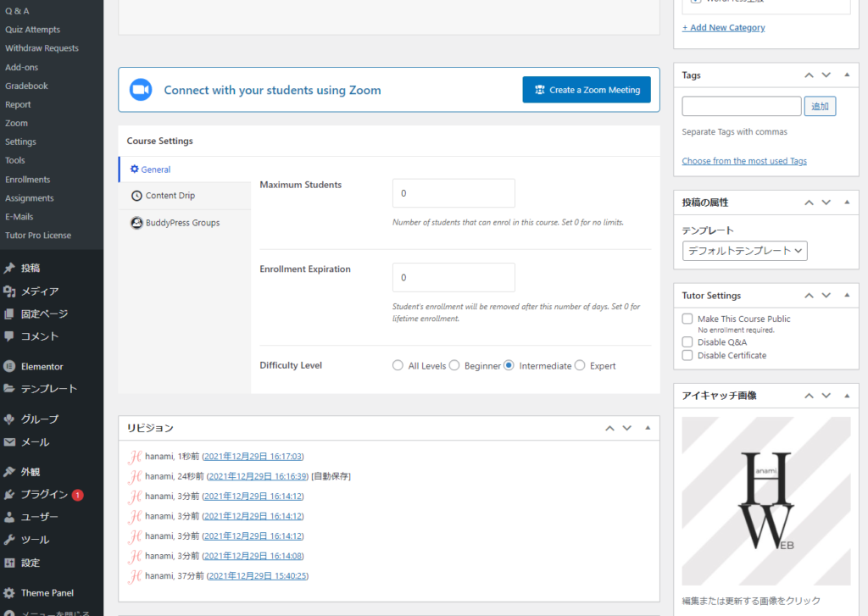868x616 pixels.
Task: Click the Theme Panel gear icon
Action: pyautogui.click(x=9, y=593)
